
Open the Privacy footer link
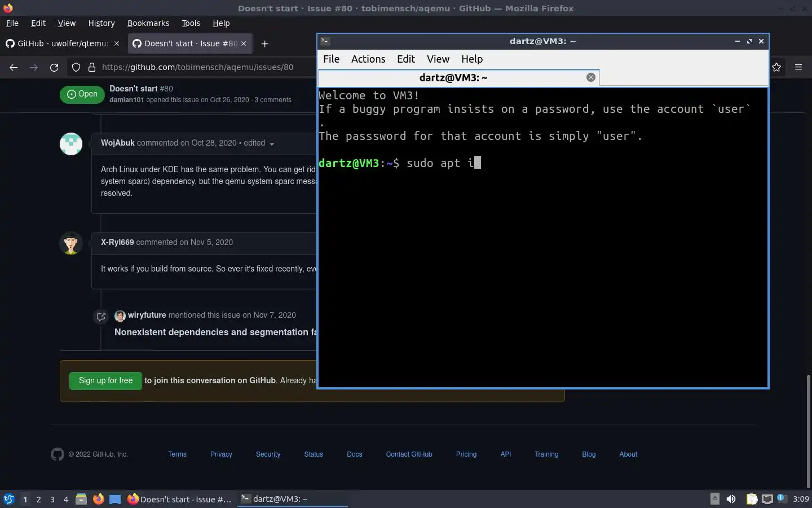[x=221, y=454]
